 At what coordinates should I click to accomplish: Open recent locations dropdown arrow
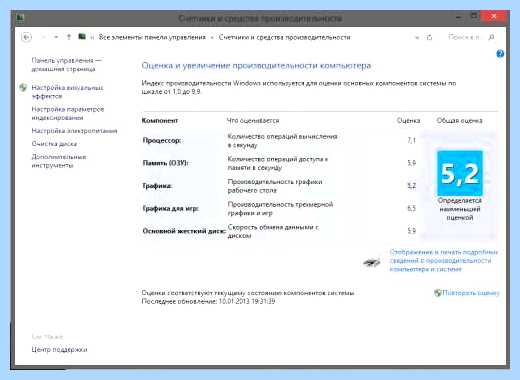click(x=56, y=37)
